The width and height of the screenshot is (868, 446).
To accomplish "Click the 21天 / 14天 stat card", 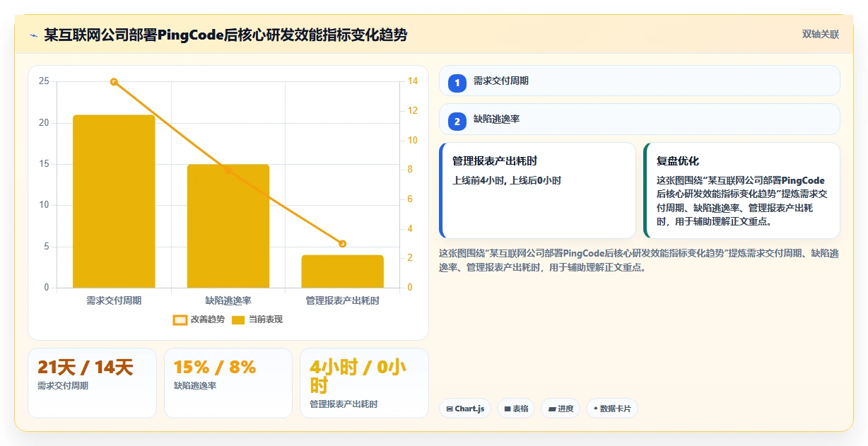I will [x=92, y=382].
